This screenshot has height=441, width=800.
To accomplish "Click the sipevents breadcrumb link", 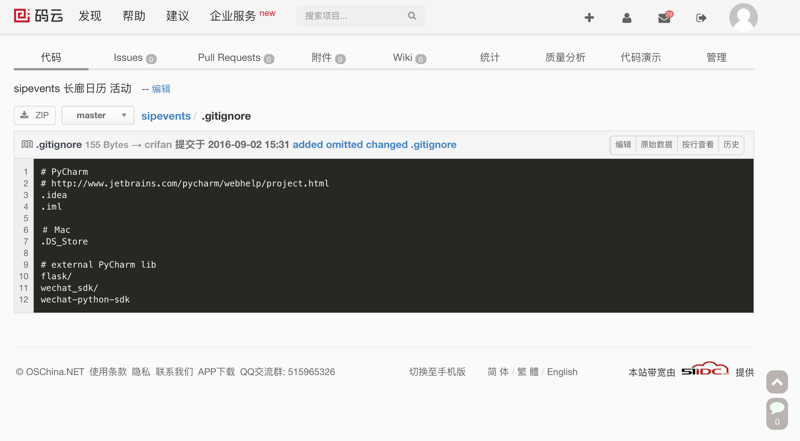I will click(x=166, y=116).
